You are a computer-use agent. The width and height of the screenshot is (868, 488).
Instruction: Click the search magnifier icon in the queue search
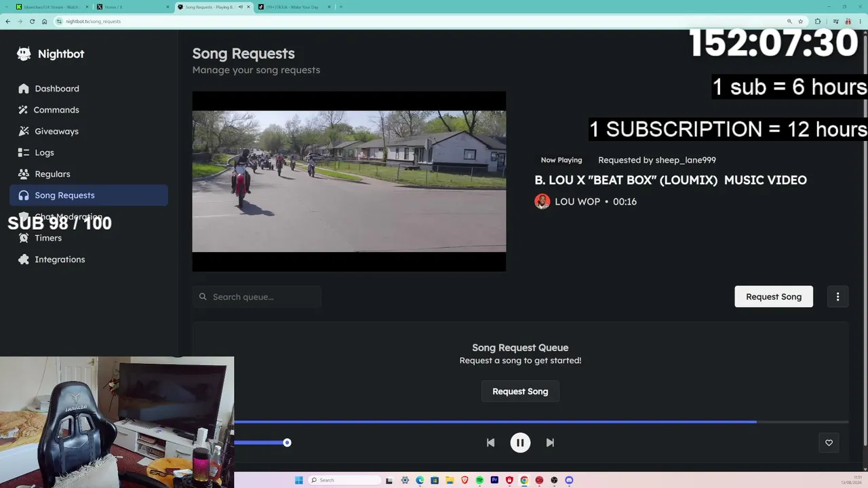point(203,297)
